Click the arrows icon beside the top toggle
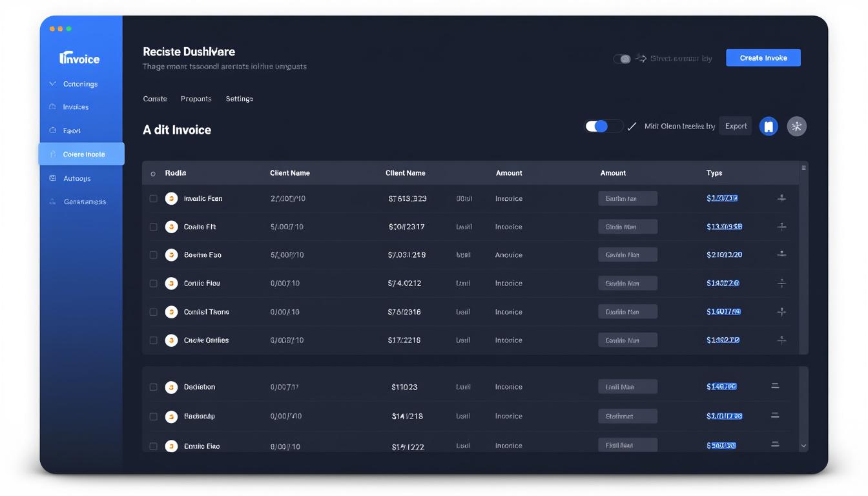Image resolution: width=868 pixels, height=496 pixels. (641, 58)
